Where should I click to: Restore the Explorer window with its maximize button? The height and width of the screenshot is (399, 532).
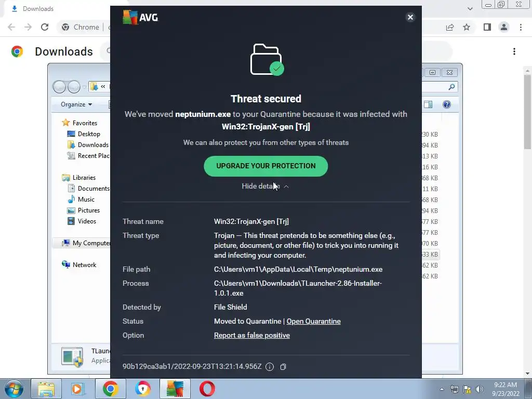coord(433,72)
